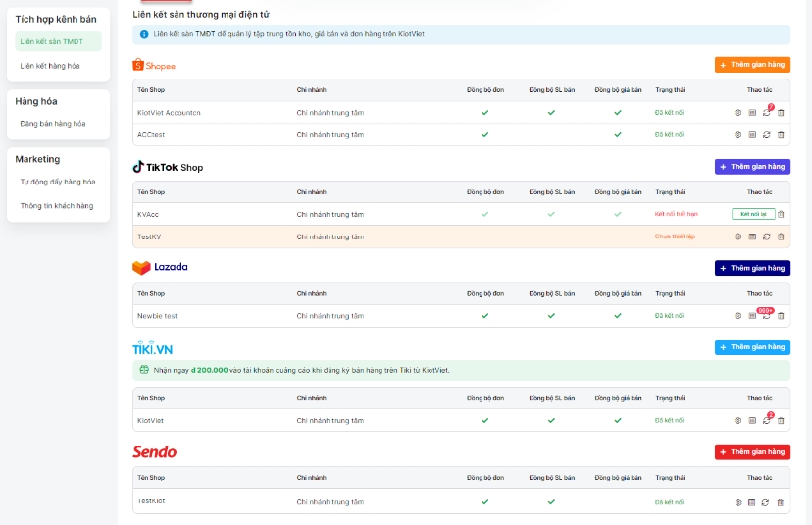Open Thông tin khách hàng in the sidebar
This screenshot has height=525, width=812.
click(x=57, y=206)
